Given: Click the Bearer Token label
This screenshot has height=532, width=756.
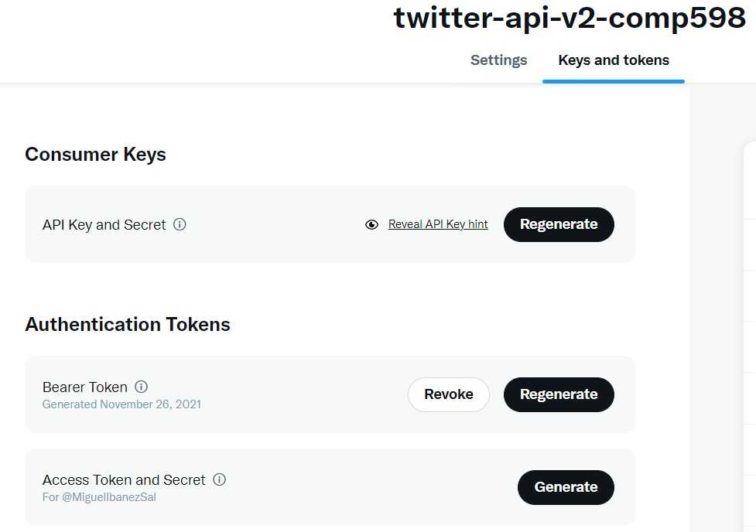Looking at the screenshot, I should 85,387.
